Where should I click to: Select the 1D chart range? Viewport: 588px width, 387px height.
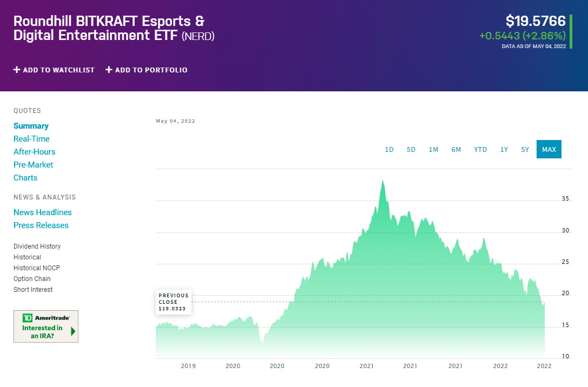coord(389,150)
